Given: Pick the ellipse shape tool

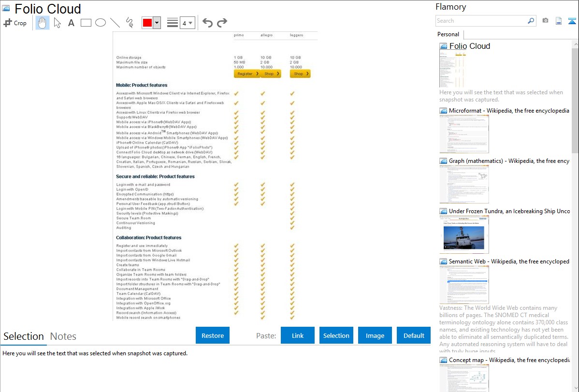Looking at the screenshot, I should [101, 23].
